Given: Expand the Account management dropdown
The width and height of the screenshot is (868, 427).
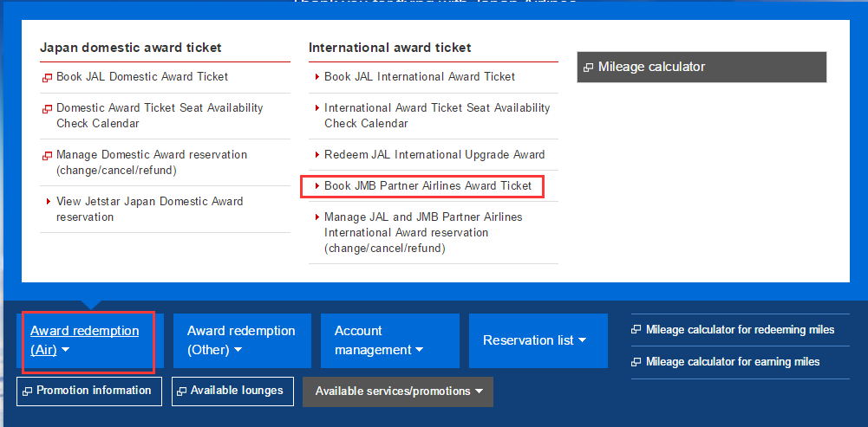Looking at the screenshot, I should [389, 340].
